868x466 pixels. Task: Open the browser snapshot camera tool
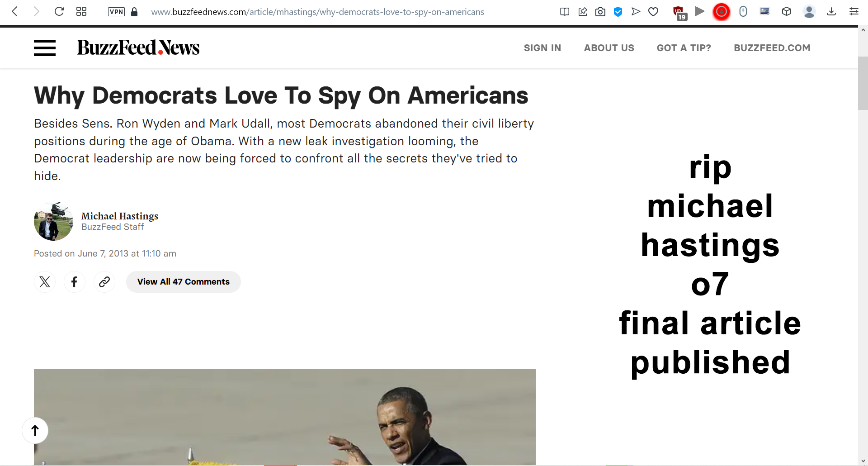click(x=600, y=12)
